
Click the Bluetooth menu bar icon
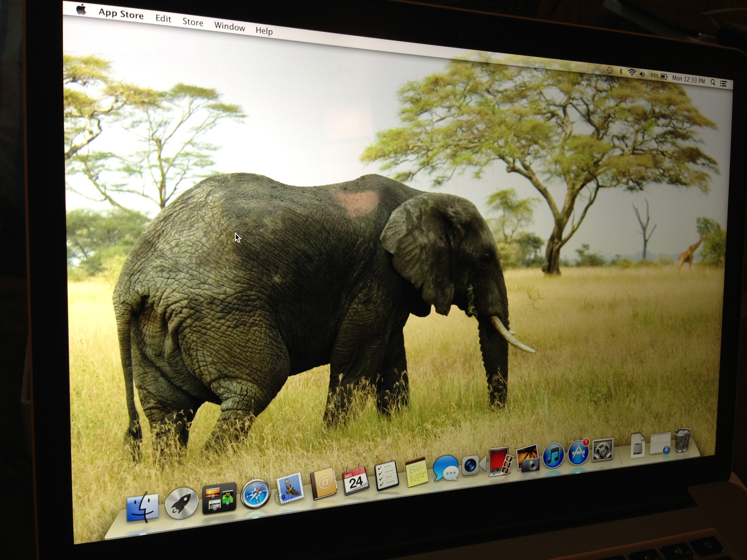pos(621,72)
